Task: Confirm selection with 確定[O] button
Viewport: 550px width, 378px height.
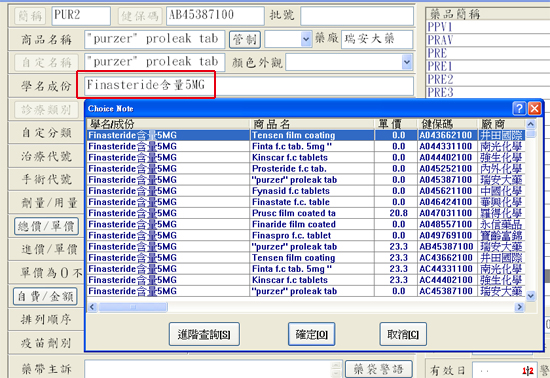Action: coord(311,334)
